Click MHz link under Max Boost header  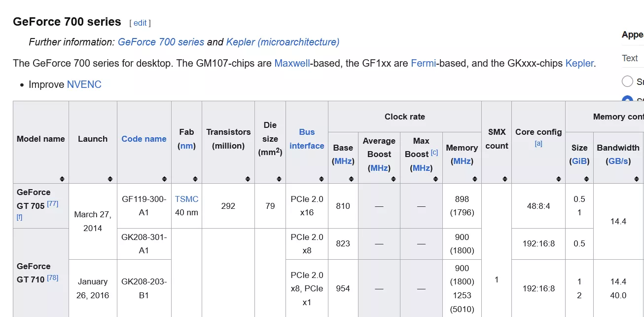point(422,168)
